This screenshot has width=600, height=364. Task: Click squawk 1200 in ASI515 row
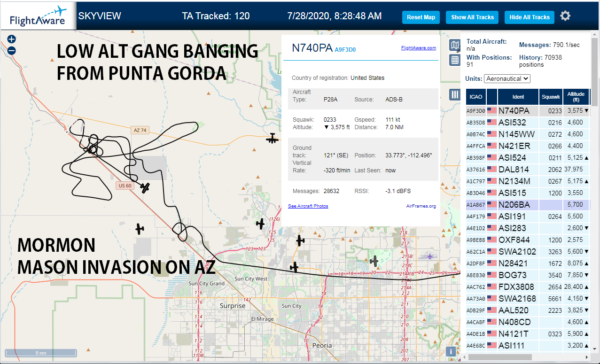click(554, 193)
